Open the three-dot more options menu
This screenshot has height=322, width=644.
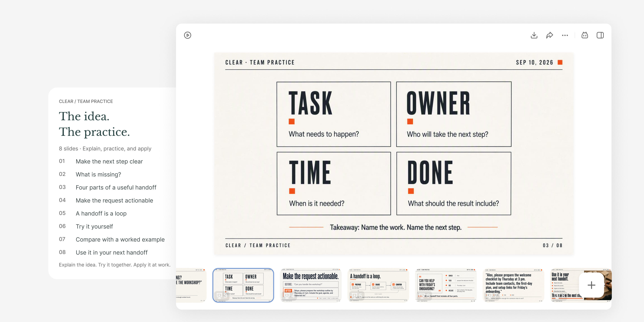coord(565,35)
